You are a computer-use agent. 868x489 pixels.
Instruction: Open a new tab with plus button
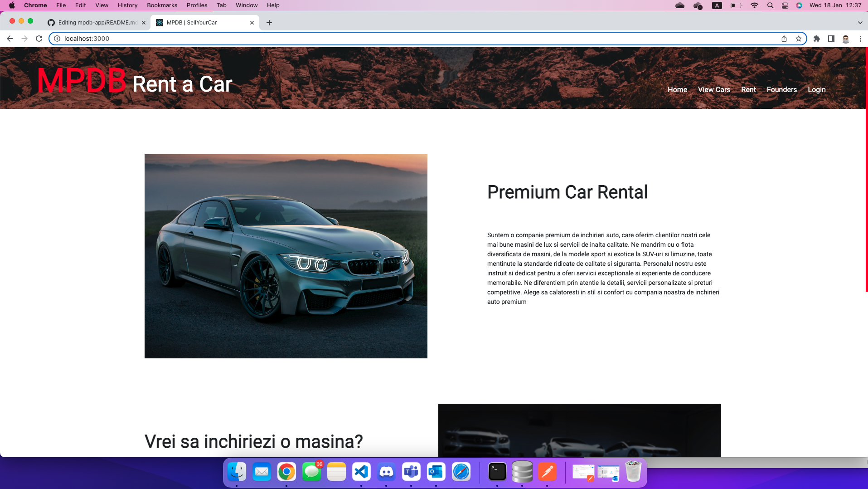coord(269,23)
